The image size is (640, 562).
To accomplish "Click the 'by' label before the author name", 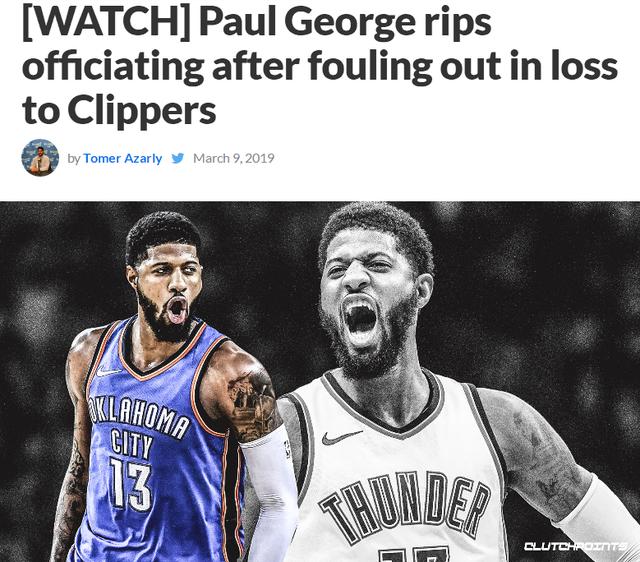I will click(74, 158).
